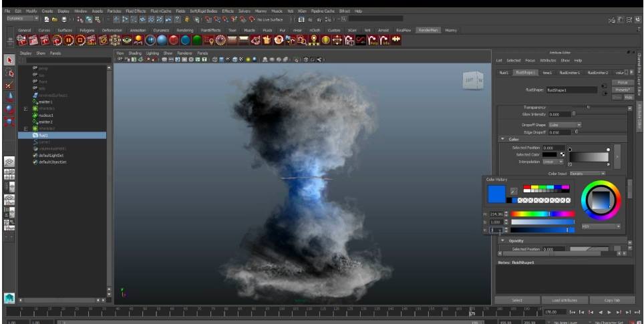Click the Focus button
This screenshot has height=324, width=644.
(622, 83)
